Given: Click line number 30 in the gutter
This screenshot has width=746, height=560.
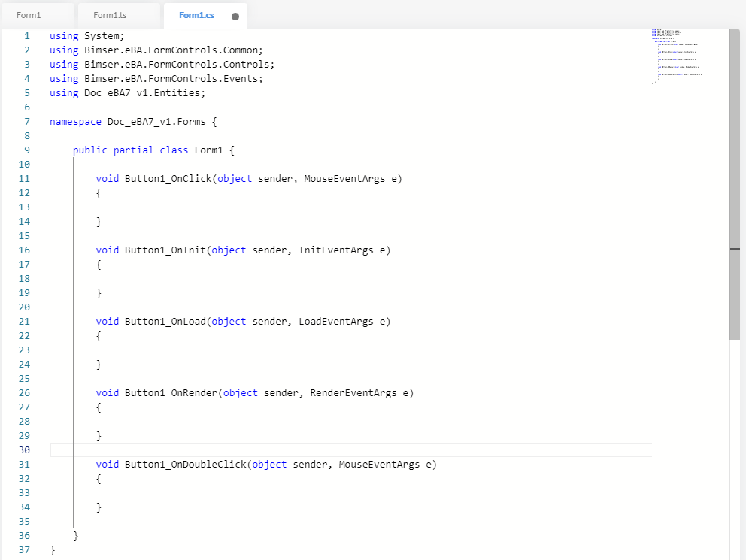Looking at the screenshot, I should click(x=23, y=450).
